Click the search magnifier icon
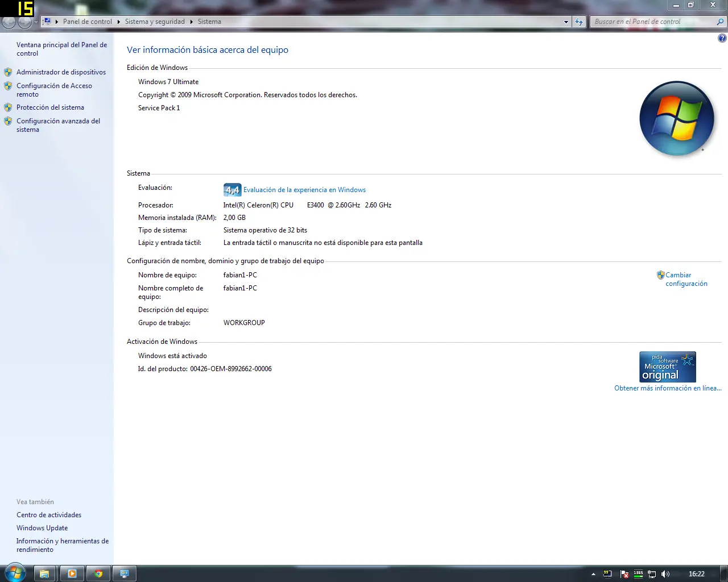The height and width of the screenshot is (582, 728). click(x=721, y=22)
